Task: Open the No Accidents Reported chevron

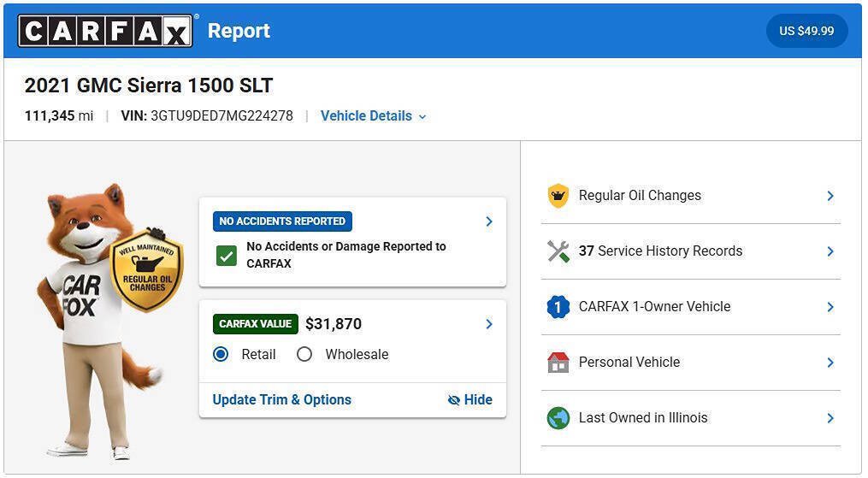Action: pos(489,221)
